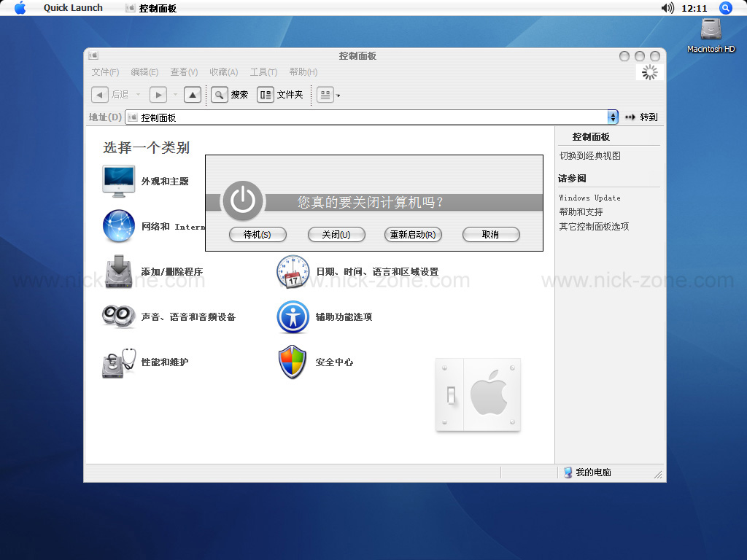Click the volume speaker icon
The image size is (747, 560).
coord(667,7)
